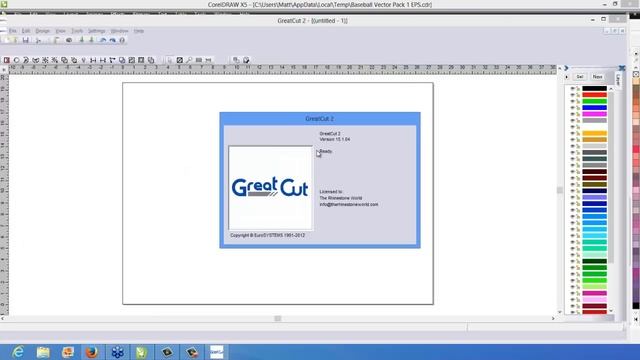Open the Settings menu
Screen dimensions: 640x360
[97, 31]
